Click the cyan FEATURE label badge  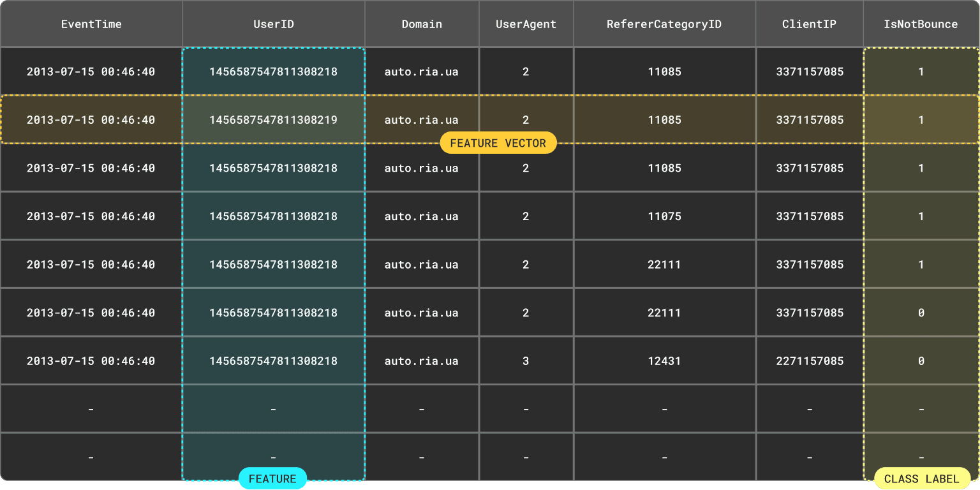272,479
